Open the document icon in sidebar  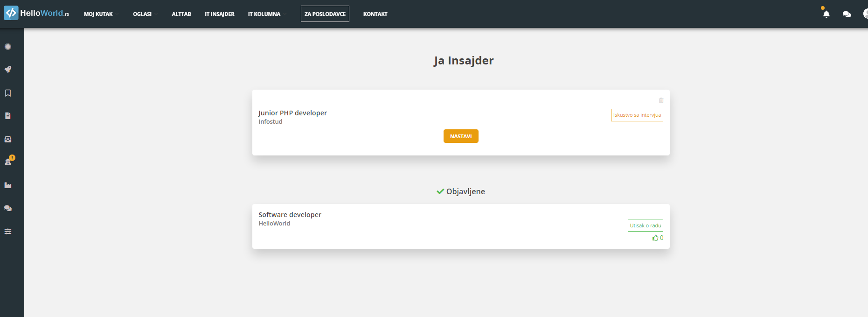coord(8,116)
